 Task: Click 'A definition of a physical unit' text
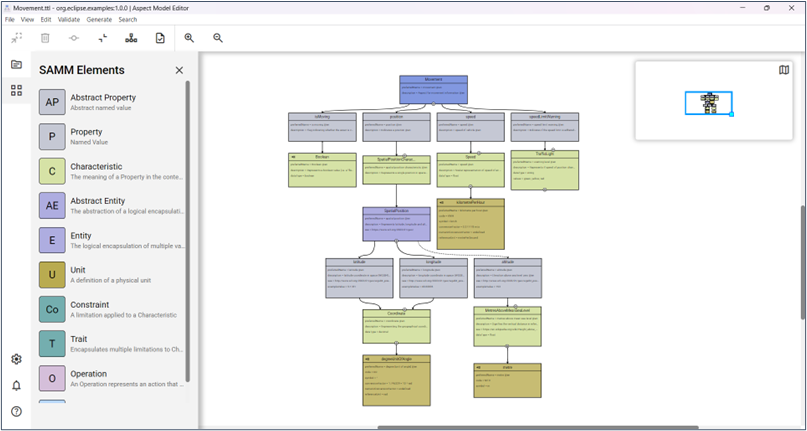111,281
